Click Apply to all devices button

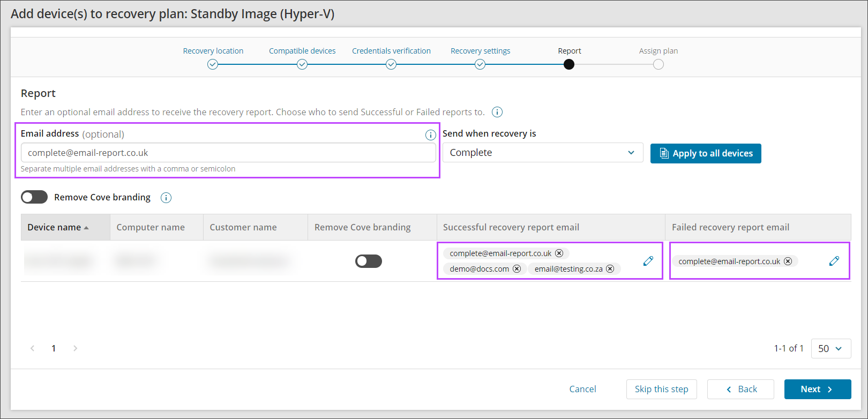tap(706, 153)
